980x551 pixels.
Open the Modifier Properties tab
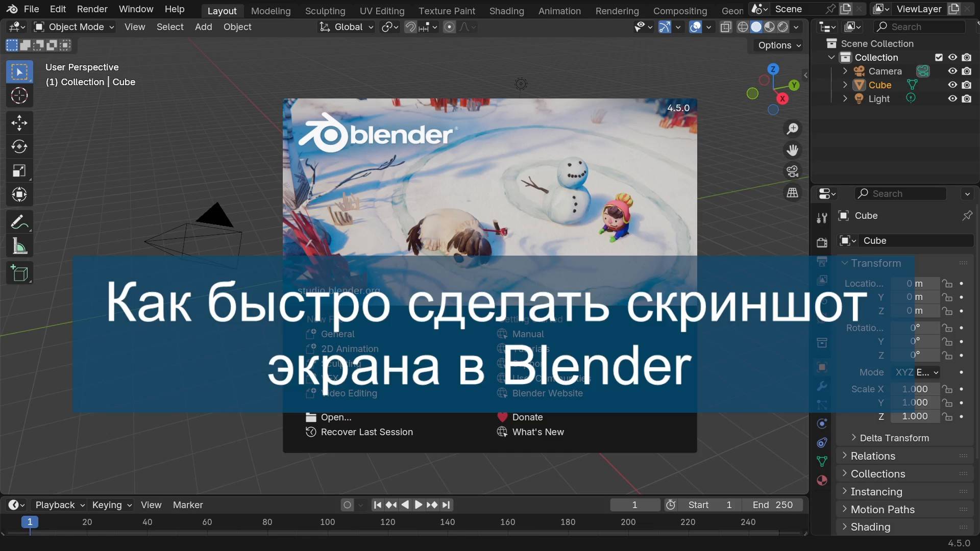tap(822, 387)
